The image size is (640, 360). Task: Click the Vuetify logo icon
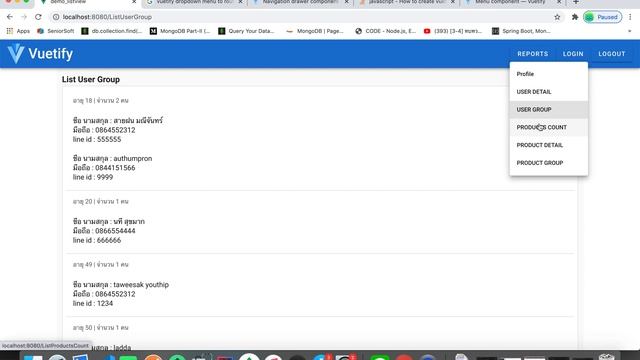[x=16, y=53]
